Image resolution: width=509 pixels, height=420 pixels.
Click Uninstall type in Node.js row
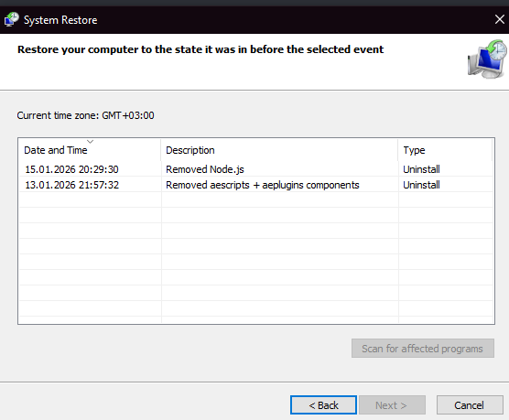click(x=421, y=169)
